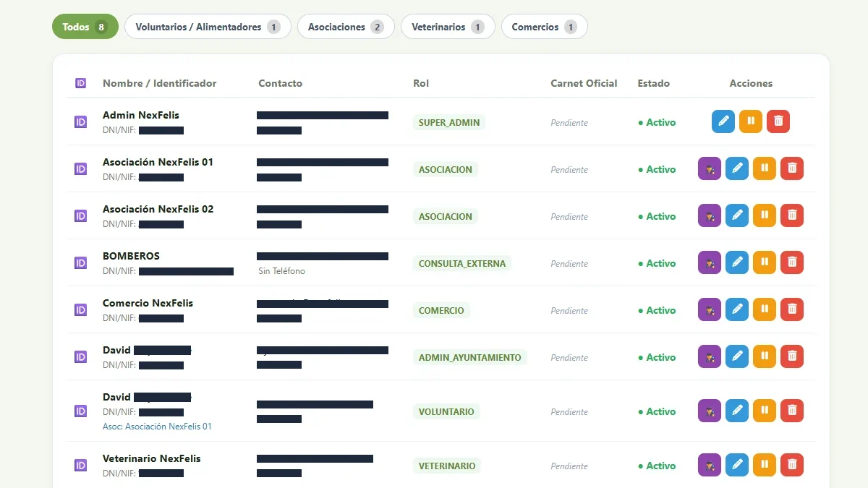Click the Contacto column header
This screenshot has height=488, width=868.
281,83
